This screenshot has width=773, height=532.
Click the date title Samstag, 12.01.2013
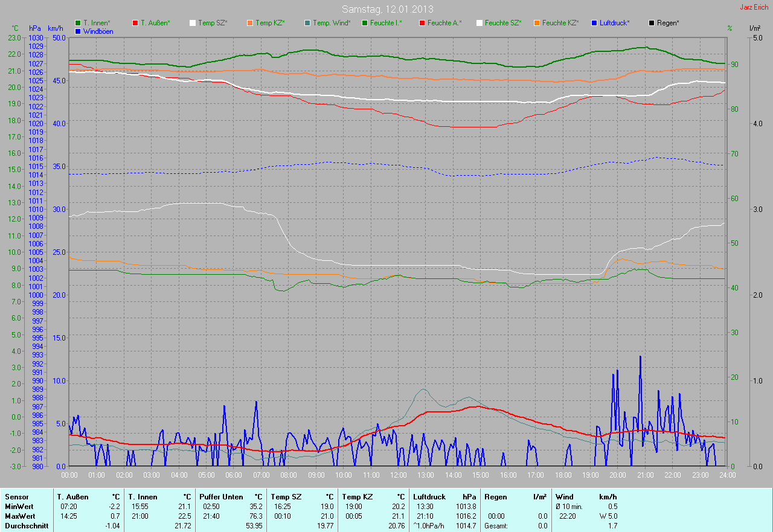tap(387, 9)
